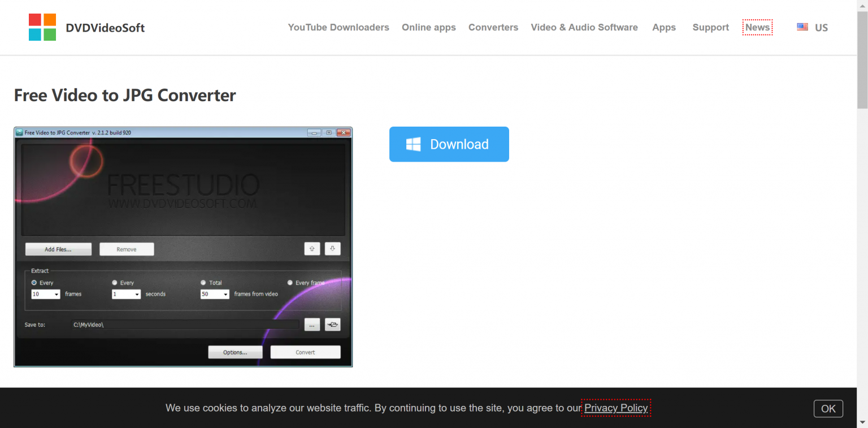Select the Every frames radio button

[x=34, y=283]
